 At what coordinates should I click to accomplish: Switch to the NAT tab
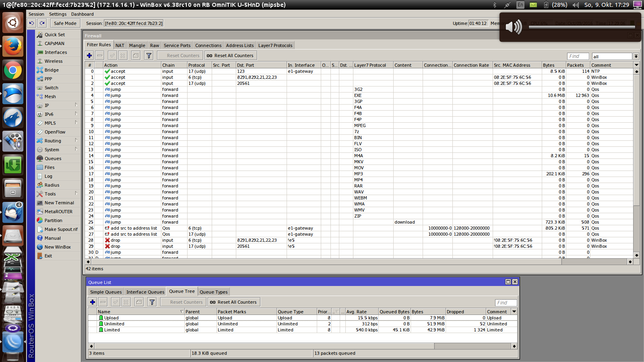pyautogui.click(x=120, y=45)
